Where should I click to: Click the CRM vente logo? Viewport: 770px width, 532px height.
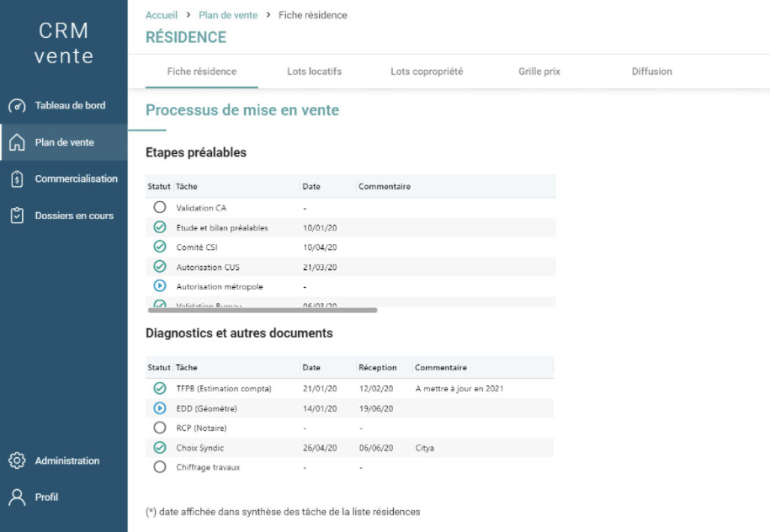point(64,43)
